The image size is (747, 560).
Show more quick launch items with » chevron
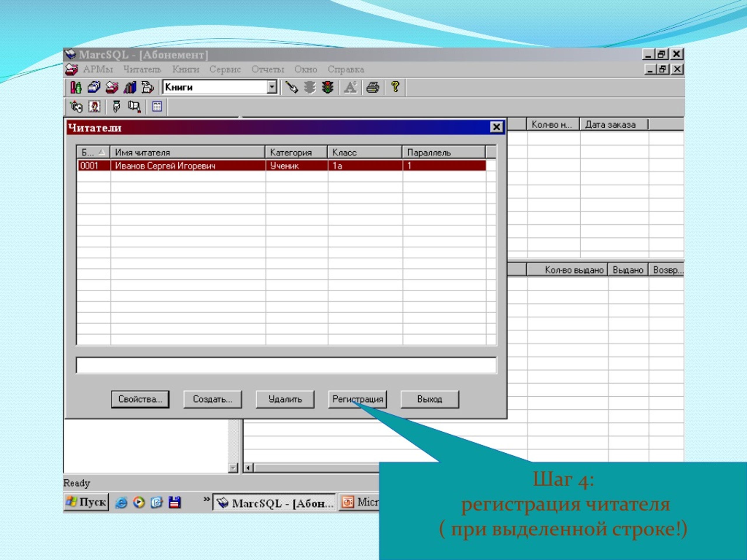click(x=206, y=499)
